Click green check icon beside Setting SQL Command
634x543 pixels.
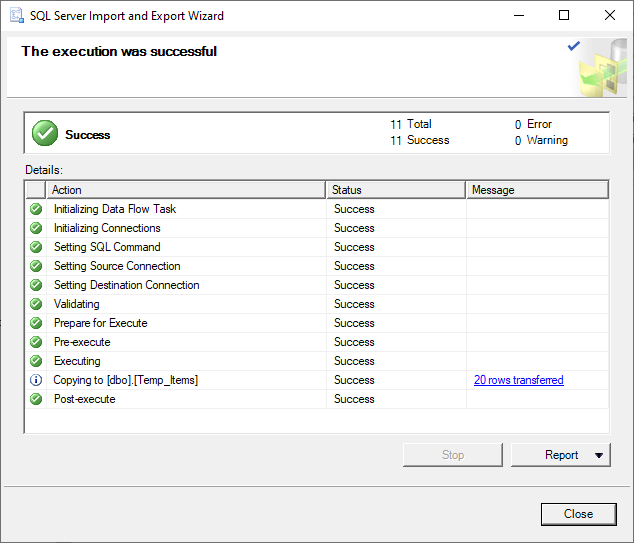36,247
